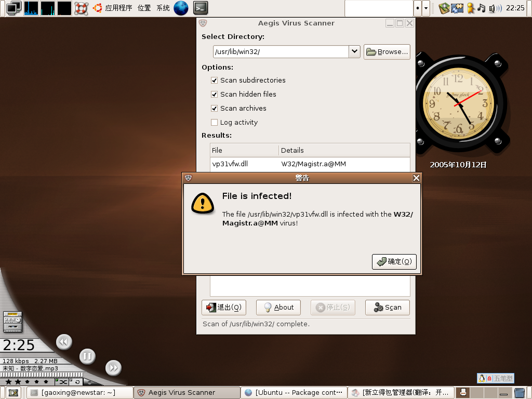
Task: Click the penguin input method icon
Action: [x=482, y=378]
